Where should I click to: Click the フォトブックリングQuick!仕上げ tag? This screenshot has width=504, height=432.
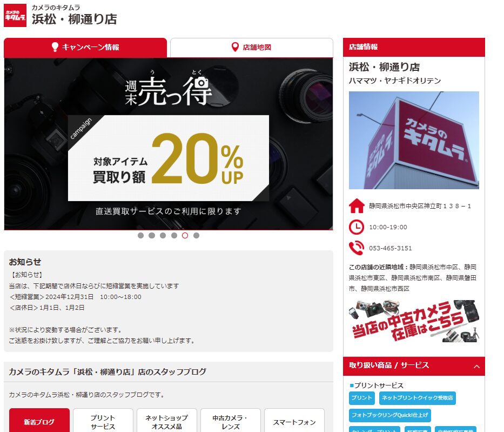click(390, 415)
